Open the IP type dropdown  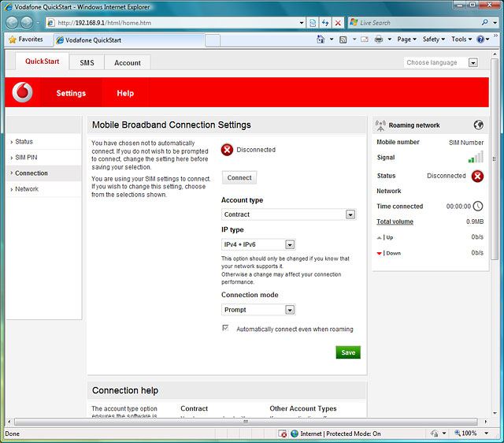pyautogui.click(x=290, y=245)
